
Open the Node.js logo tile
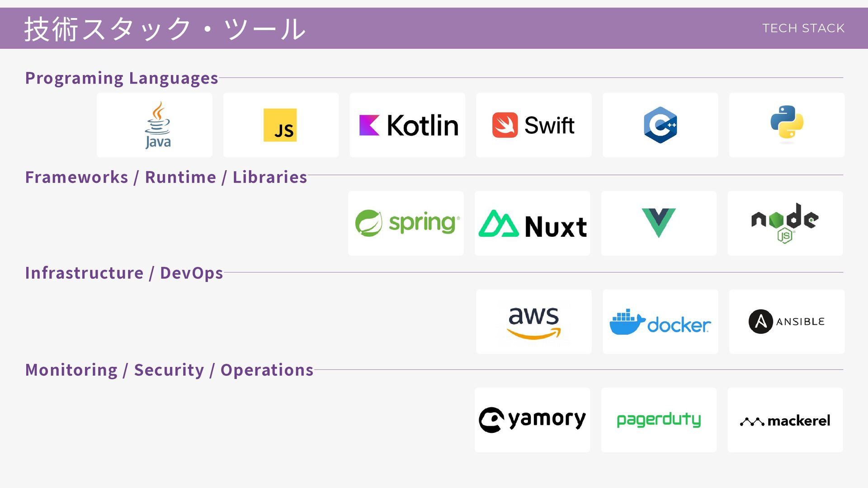click(x=785, y=223)
